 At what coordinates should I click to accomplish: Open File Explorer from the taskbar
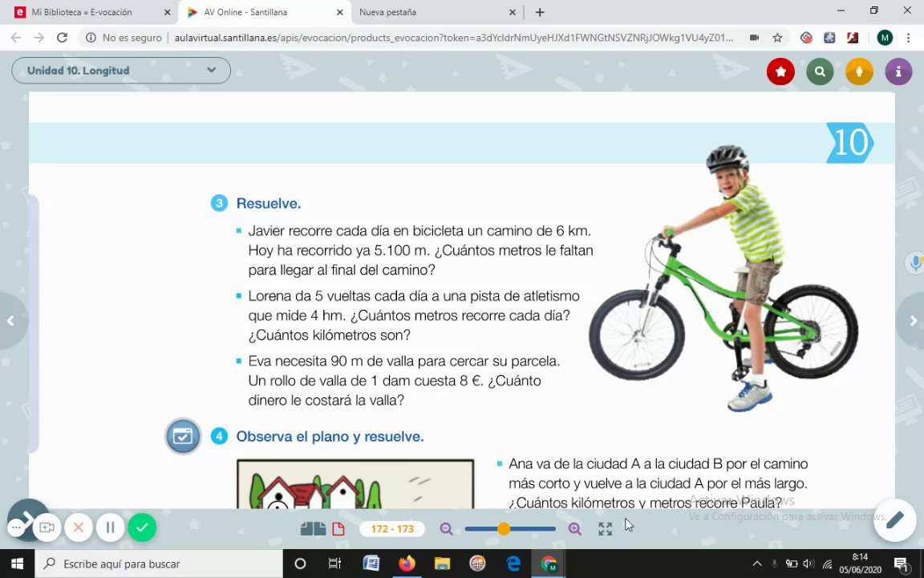click(x=442, y=564)
